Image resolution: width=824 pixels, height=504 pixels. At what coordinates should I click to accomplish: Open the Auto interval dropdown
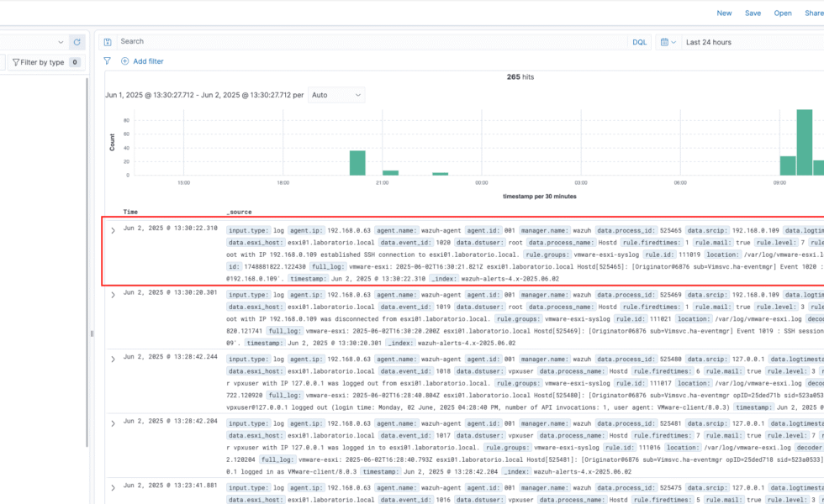[336, 95]
